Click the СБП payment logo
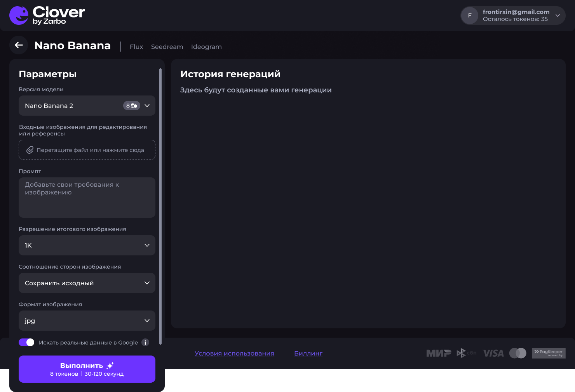Image resolution: width=575 pixels, height=392 pixels. coord(466,353)
